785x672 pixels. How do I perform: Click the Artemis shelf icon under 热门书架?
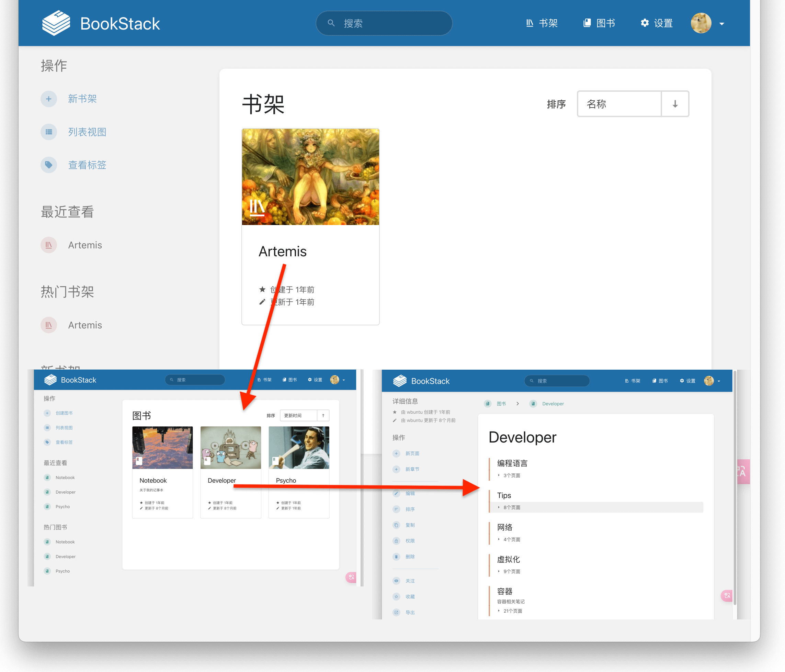(48, 325)
